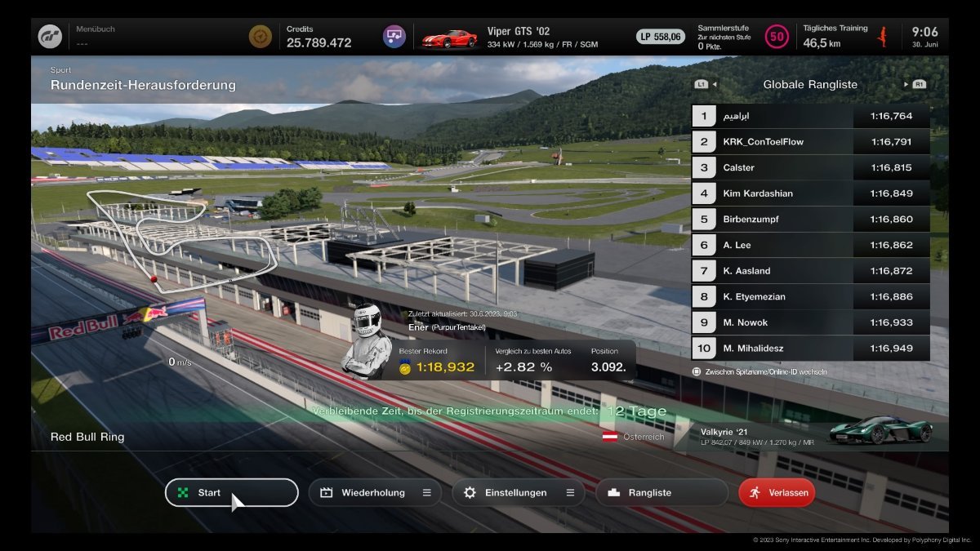Image resolution: width=980 pixels, height=551 pixels.
Task: Click the daily training runner icon
Action: click(881, 36)
